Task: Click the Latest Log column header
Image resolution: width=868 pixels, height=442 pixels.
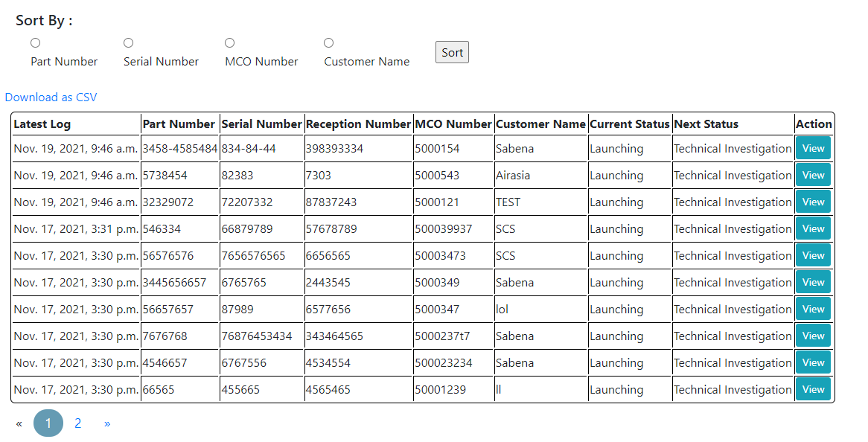Action: [x=76, y=124]
